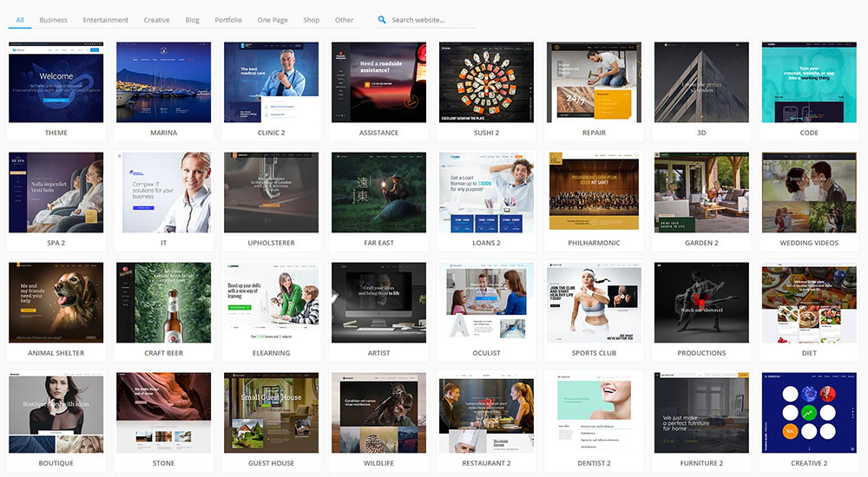The height and width of the screenshot is (477, 868).
Task: Select the All filter tab
Action: pos(20,20)
